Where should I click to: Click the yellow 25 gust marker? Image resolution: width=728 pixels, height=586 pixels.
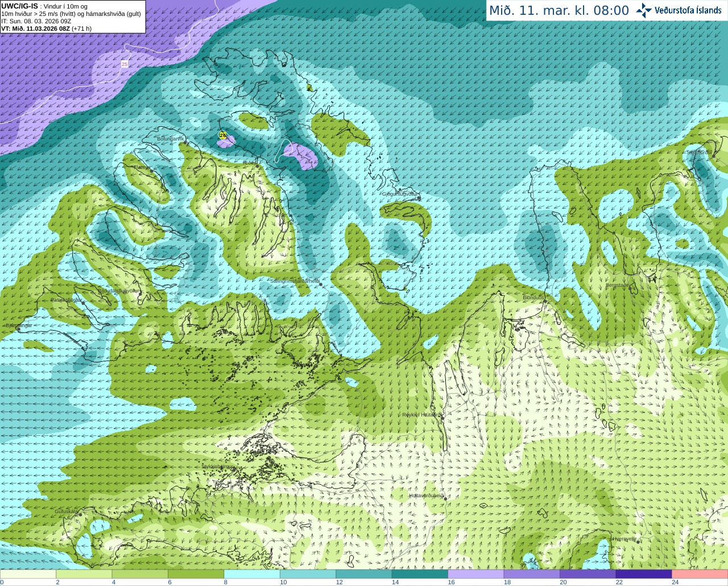click(x=222, y=135)
